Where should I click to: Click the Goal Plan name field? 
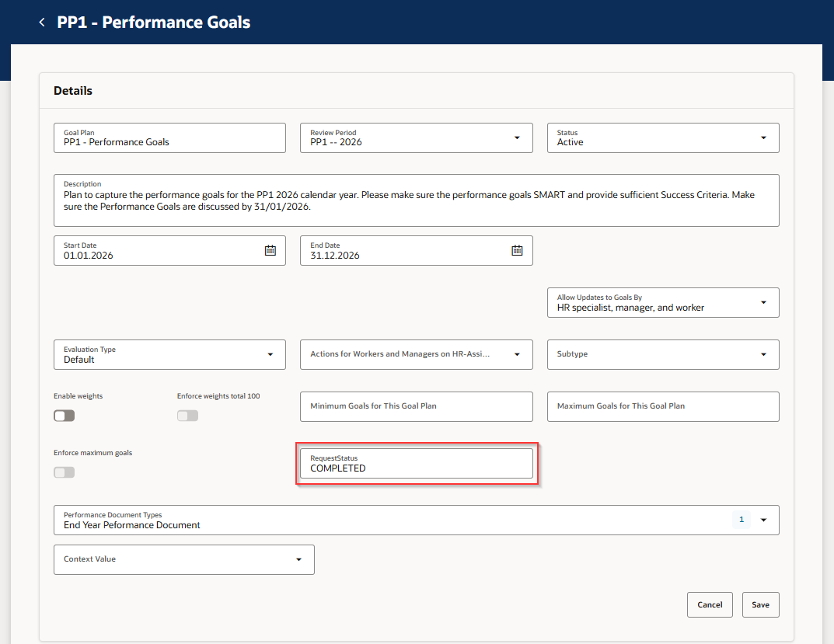169,138
